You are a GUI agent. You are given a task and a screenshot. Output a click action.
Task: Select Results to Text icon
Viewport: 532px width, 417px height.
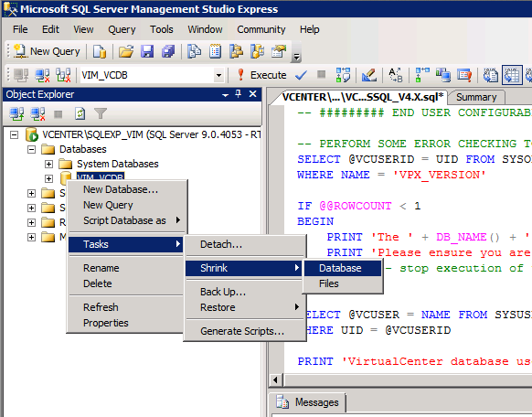click(491, 75)
